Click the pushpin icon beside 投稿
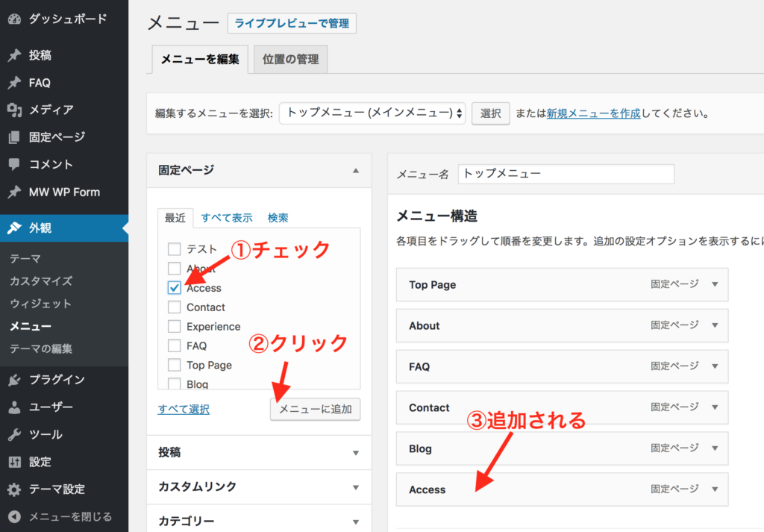This screenshot has height=532, width=764. tap(14, 56)
